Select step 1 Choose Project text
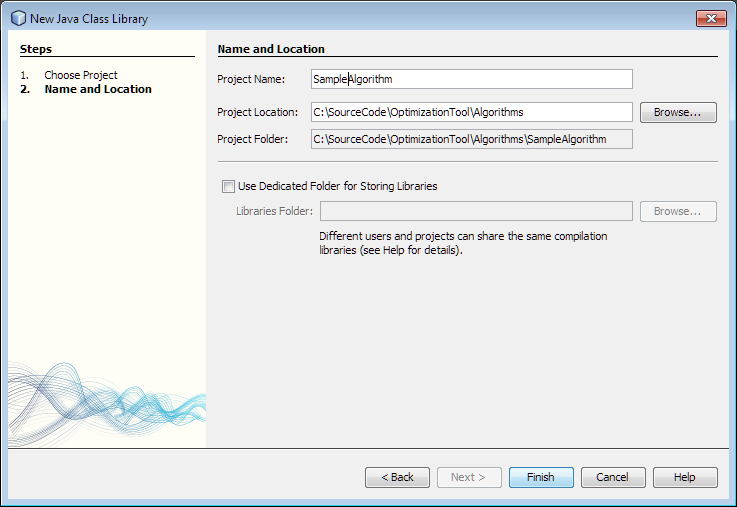This screenshot has width=737, height=507. pyautogui.click(x=81, y=75)
